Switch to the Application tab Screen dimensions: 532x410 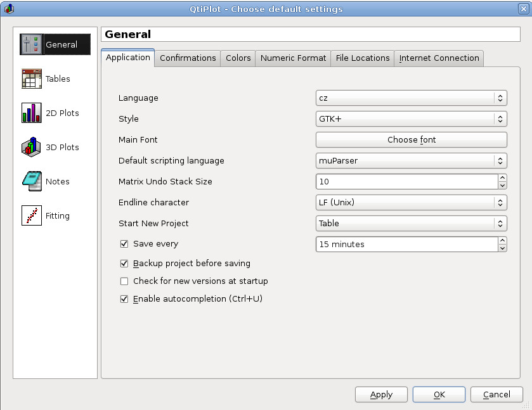coord(128,58)
